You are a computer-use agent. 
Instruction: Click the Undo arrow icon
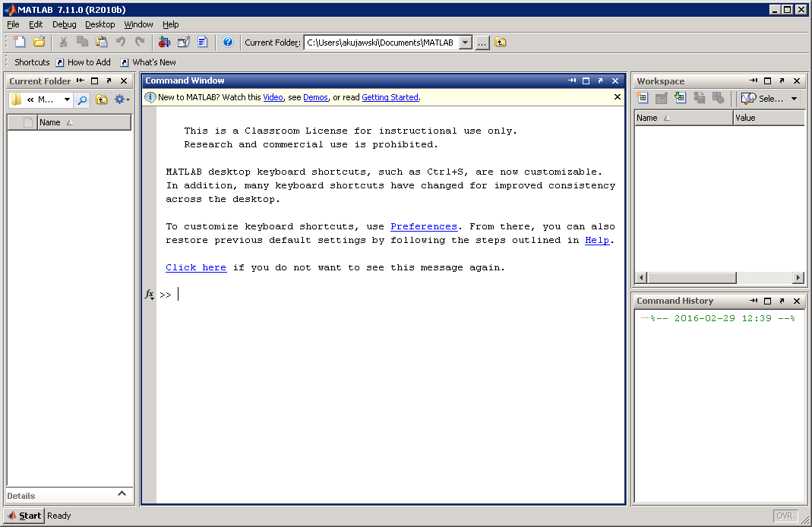(x=121, y=42)
